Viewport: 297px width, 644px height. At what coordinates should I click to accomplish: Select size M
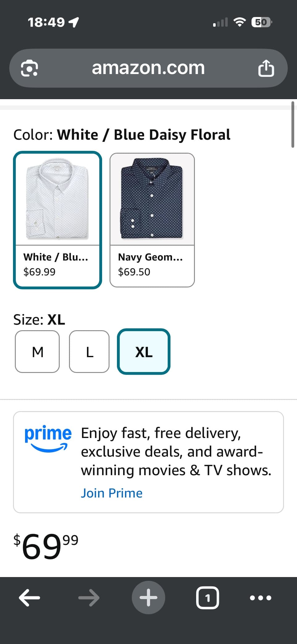coord(37,352)
